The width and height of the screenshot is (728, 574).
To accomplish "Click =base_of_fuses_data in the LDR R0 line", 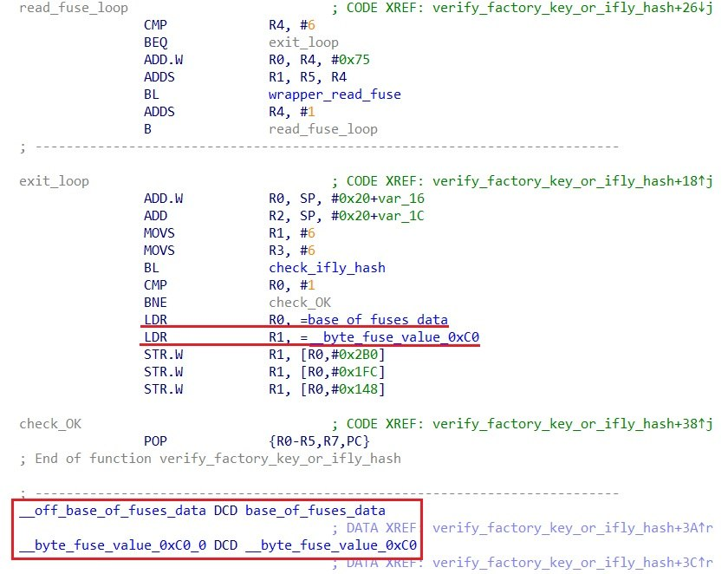I will coord(374,320).
